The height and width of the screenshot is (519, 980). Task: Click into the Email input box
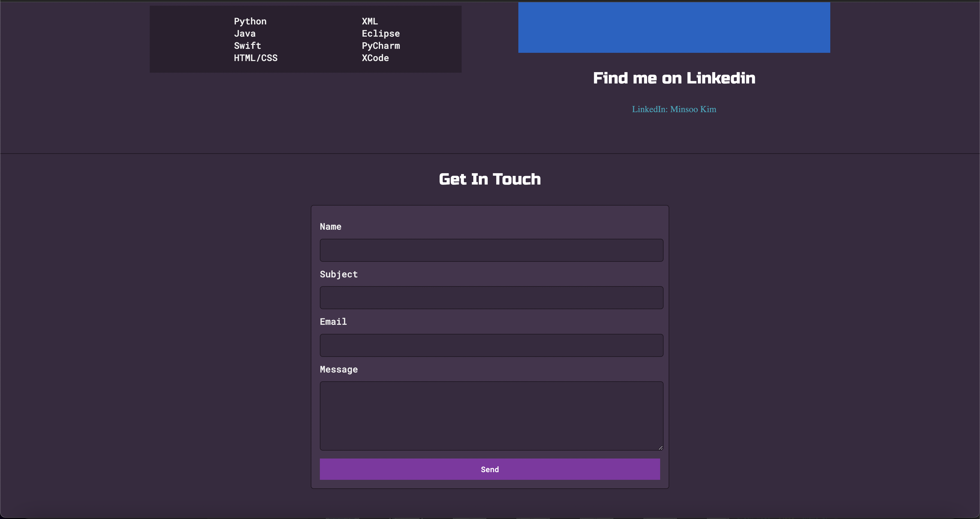pos(491,345)
